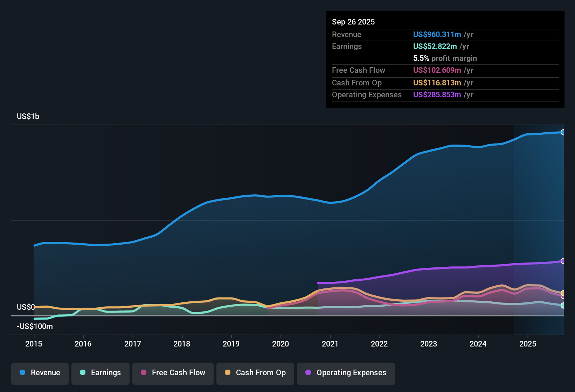Image resolution: width=575 pixels, height=392 pixels.
Task: Select the Earnings endpoint marker on chart
Action: (563, 306)
